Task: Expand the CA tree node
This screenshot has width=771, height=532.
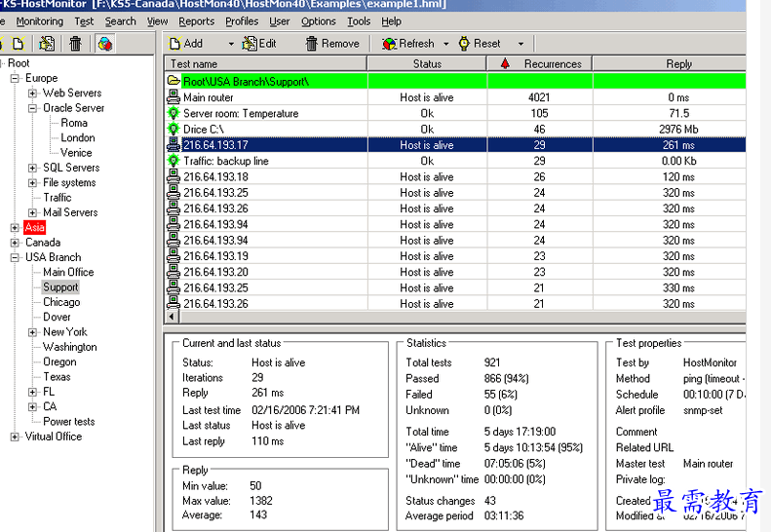Action: click(x=32, y=406)
